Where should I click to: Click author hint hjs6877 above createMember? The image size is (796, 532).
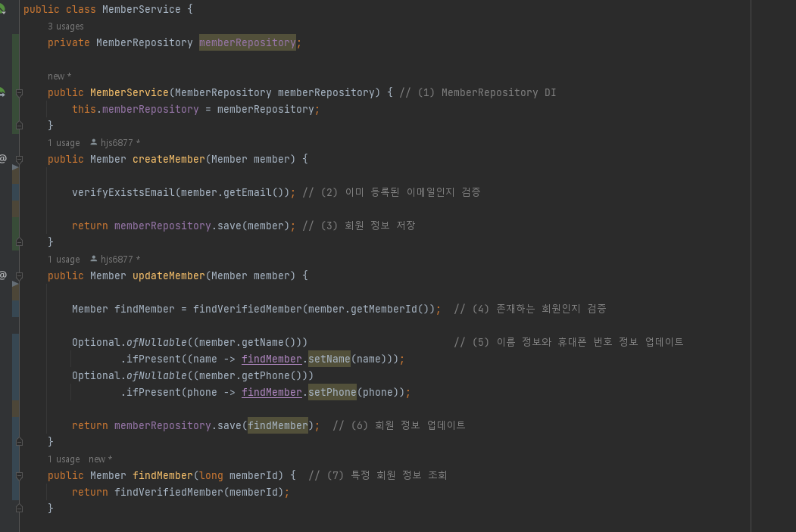[115, 143]
